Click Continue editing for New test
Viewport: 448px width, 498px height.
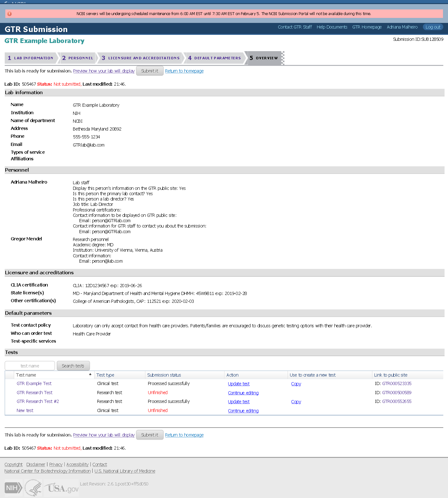[x=243, y=411]
